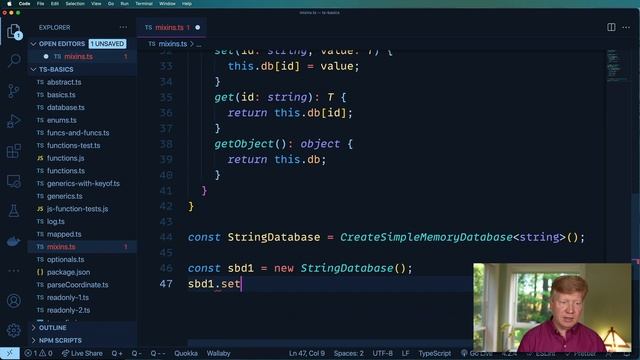Viewport: 640px width, 360px height.
Task: Click the Q + status bar button
Action: (x=117, y=353)
